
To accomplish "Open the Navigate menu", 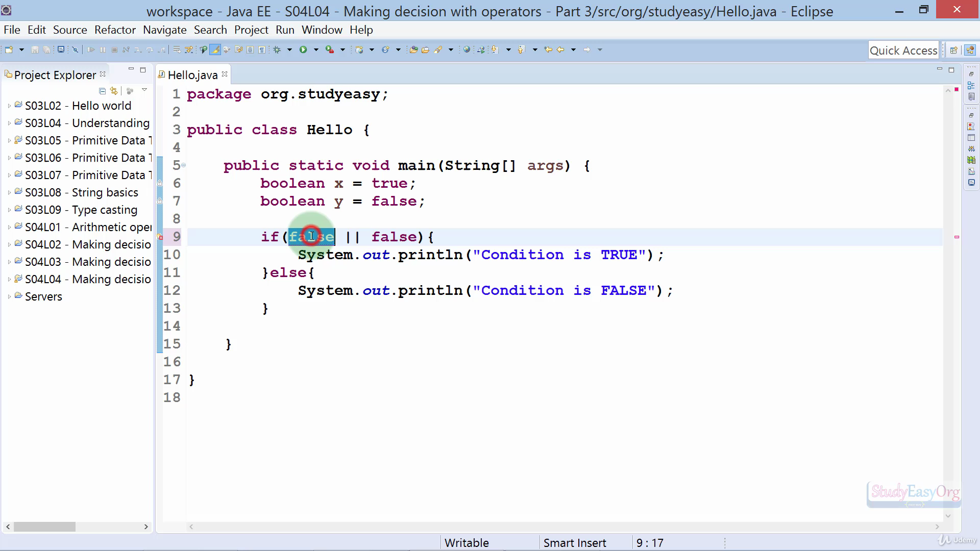I will point(164,30).
